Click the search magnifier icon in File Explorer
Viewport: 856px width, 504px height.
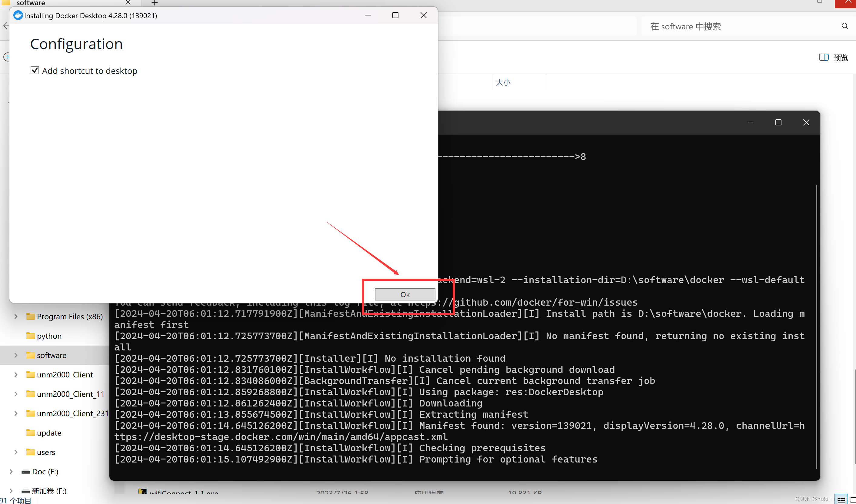tap(845, 26)
